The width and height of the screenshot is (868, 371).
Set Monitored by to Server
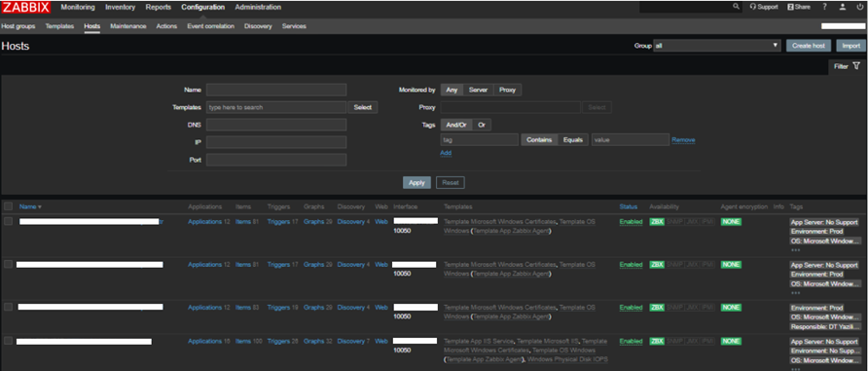click(x=478, y=90)
